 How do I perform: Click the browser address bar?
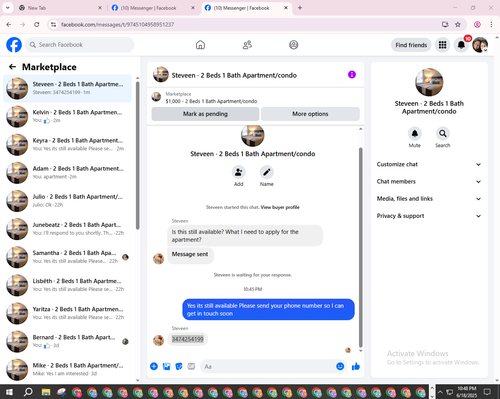pos(247,24)
